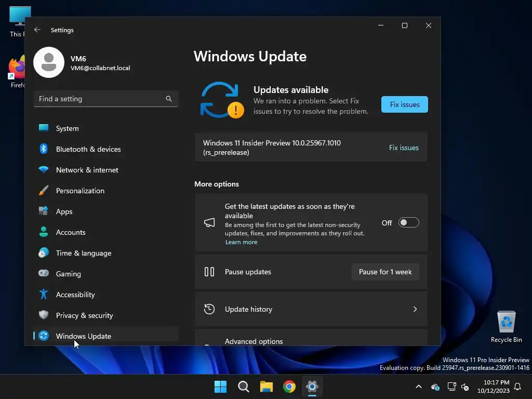
Task: Go to Network & internet settings
Action: pos(106,170)
